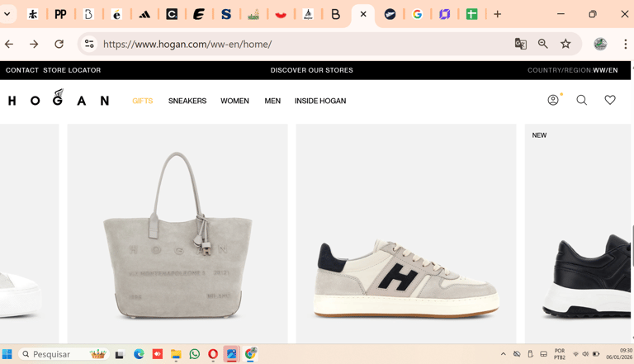
Task: Open the CONTACT link
Action: (x=21, y=70)
